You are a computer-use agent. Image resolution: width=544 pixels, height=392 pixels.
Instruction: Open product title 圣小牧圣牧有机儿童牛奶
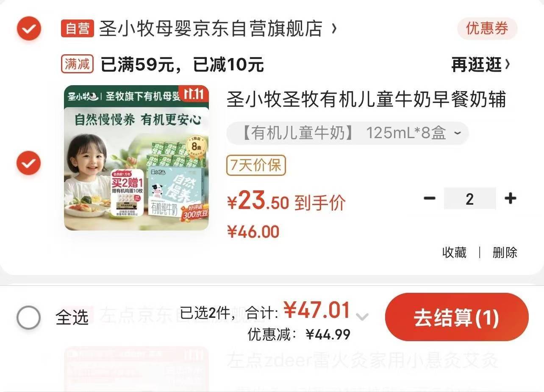tap(366, 100)
